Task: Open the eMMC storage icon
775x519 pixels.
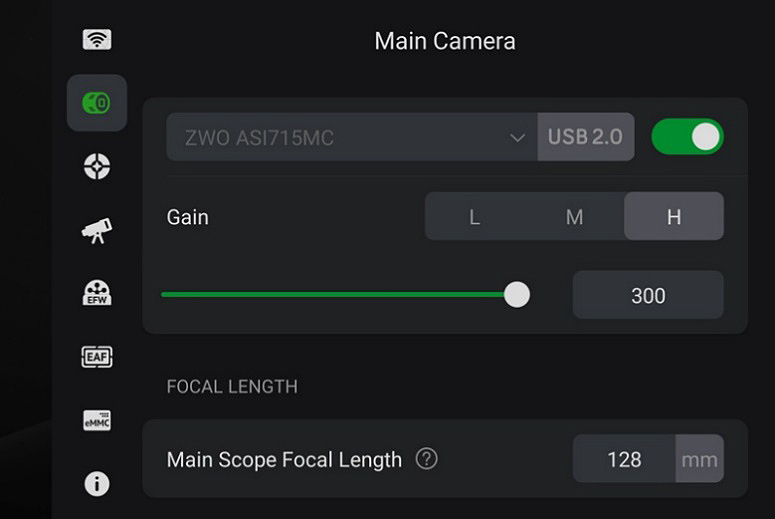Action: (x=97, y=420)
